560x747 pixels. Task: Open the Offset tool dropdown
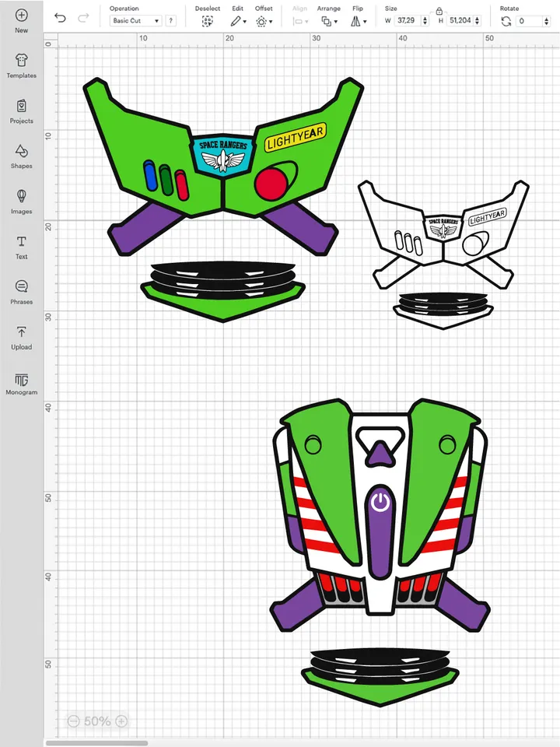tap(264, 21)
